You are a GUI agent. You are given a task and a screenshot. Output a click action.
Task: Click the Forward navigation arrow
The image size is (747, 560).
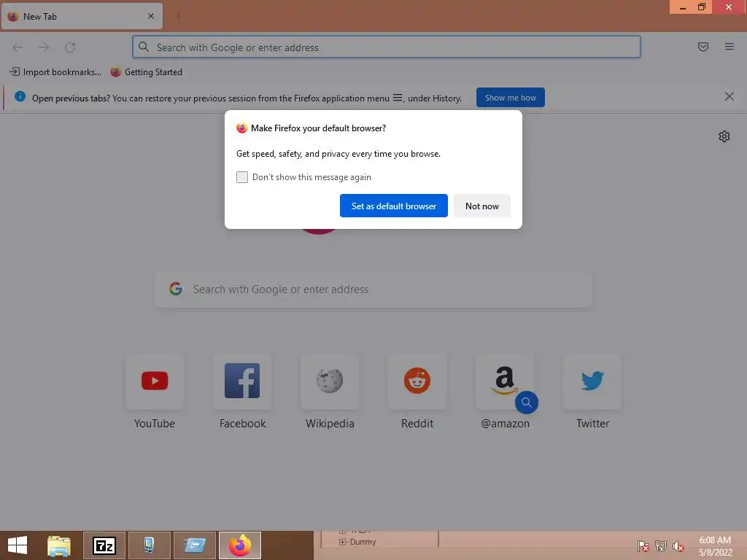pyautogui.click(x=44, y=47)
